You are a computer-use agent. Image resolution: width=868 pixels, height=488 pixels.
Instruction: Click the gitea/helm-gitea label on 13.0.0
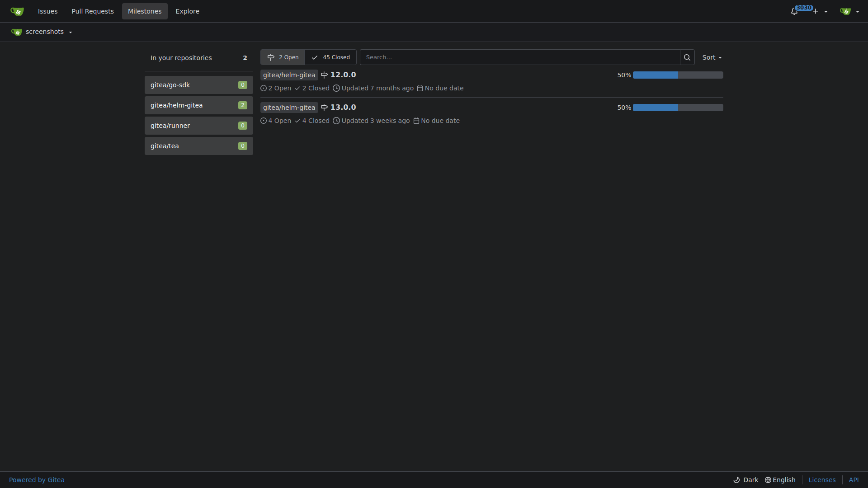click(289, 108)
